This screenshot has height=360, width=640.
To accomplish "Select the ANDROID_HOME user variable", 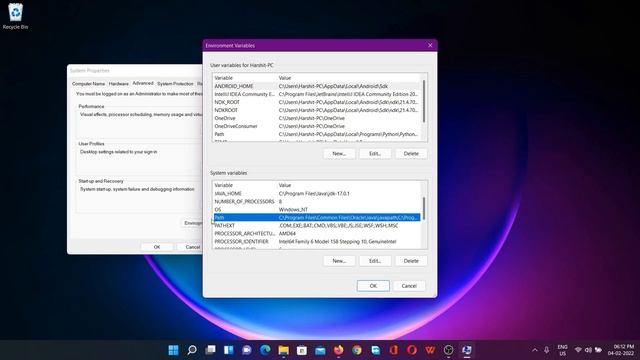I will click(317, 86).
